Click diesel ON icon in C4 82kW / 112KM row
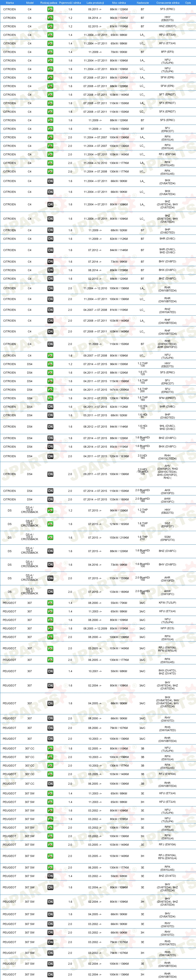Screen dimensions: 196x980 pos(50,239)
